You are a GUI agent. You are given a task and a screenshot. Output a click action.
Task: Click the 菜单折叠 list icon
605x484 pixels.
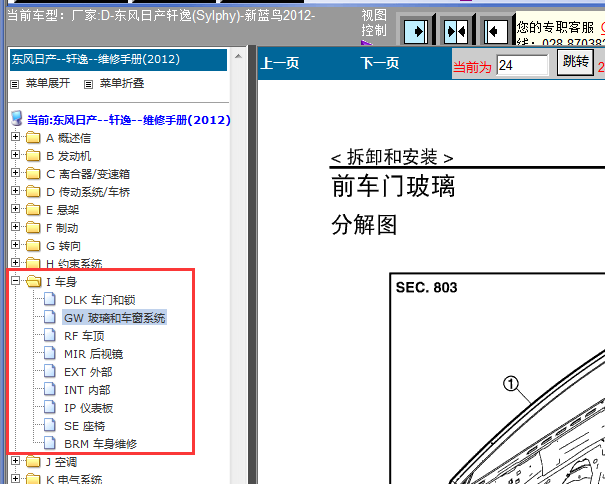88,84
